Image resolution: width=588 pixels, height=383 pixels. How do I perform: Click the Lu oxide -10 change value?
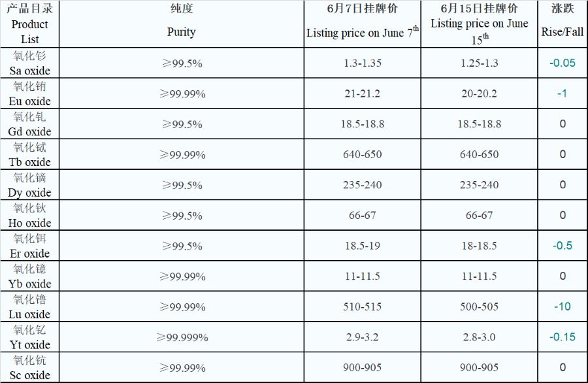click(563, 307)
